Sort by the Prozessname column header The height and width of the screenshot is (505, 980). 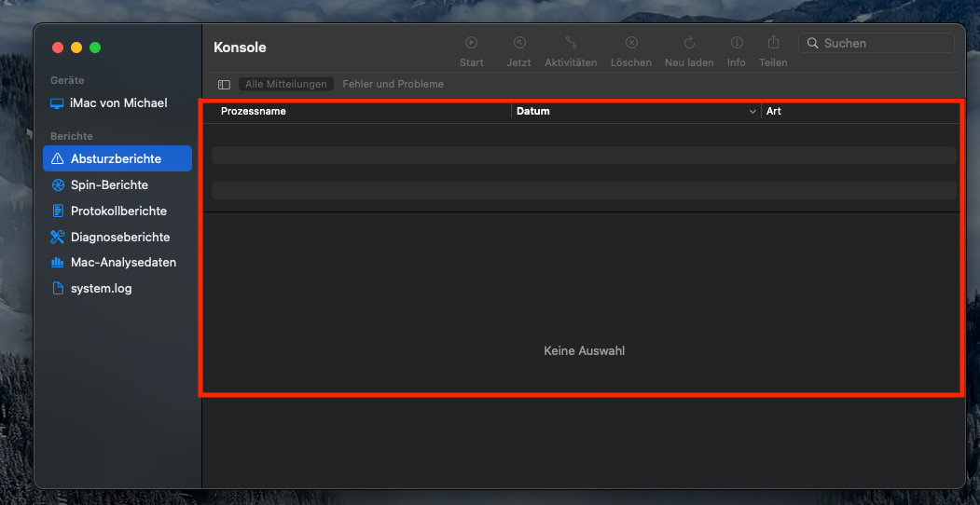[254, 112]
